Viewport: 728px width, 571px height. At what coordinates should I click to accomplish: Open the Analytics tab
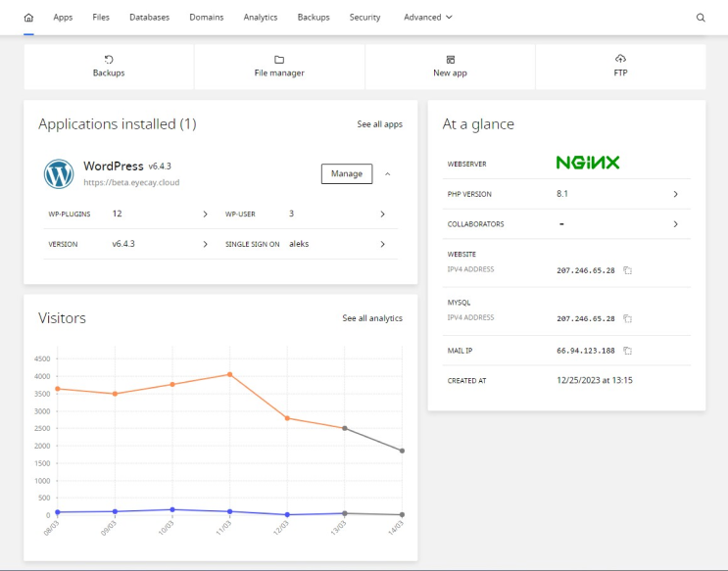[x=261, y=18]
